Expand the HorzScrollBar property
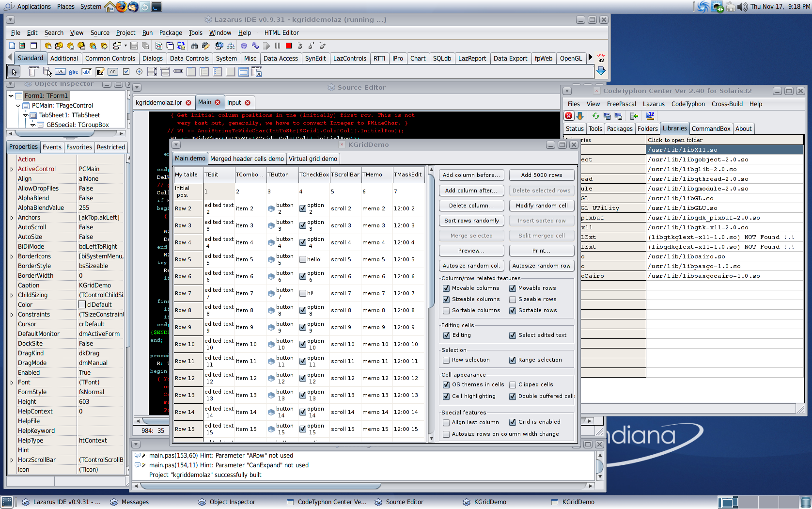This screenshot has width=812, height=509. click(x=12, y=460)
